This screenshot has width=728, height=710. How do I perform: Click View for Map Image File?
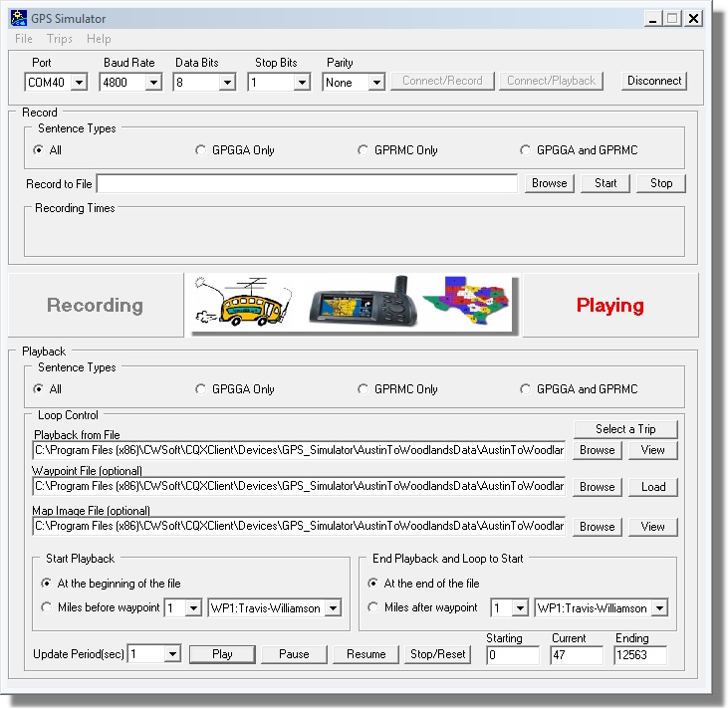pyautogui.click(x=652, y=527)
